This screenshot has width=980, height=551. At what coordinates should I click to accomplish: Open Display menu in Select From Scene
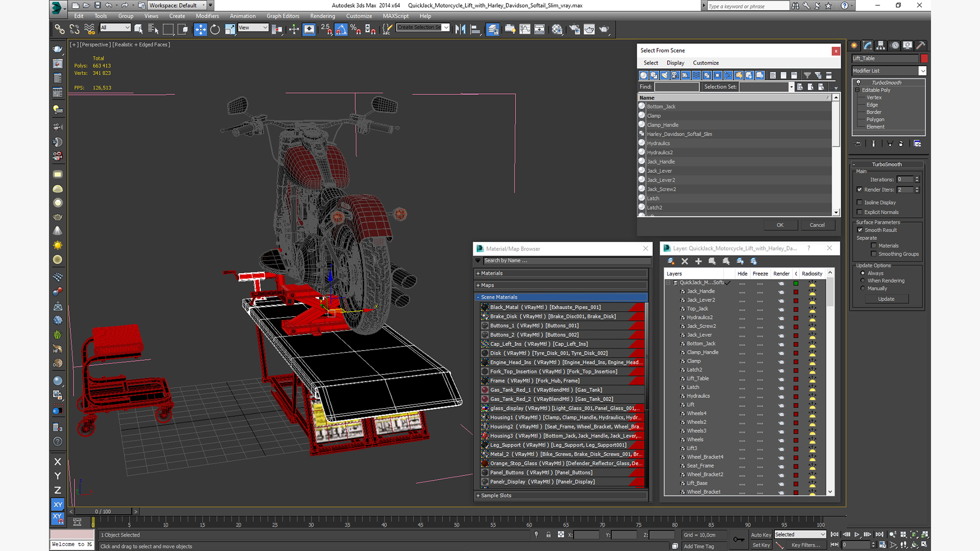[675, 63]
